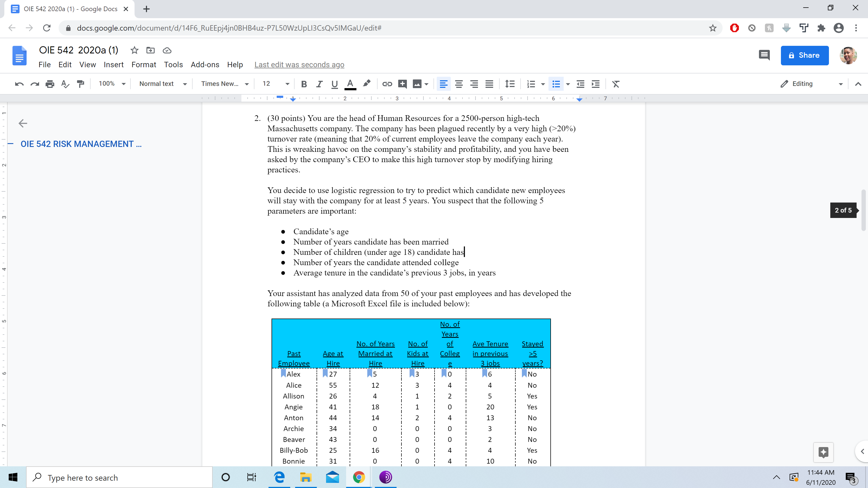Open comment history icon
The height and width of the screenshot is (488, 868).
pyautogui.click(x=764, y=55)
